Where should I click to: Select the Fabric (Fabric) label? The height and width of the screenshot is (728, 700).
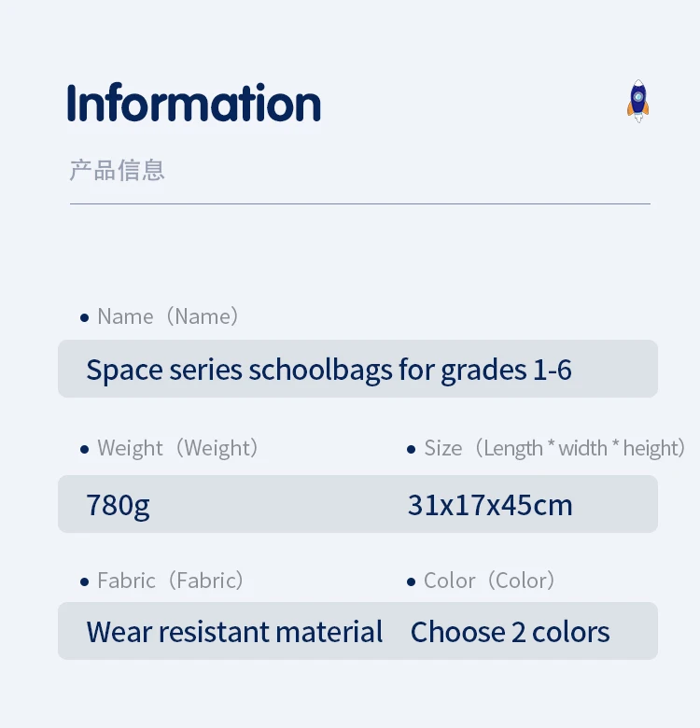171,581
